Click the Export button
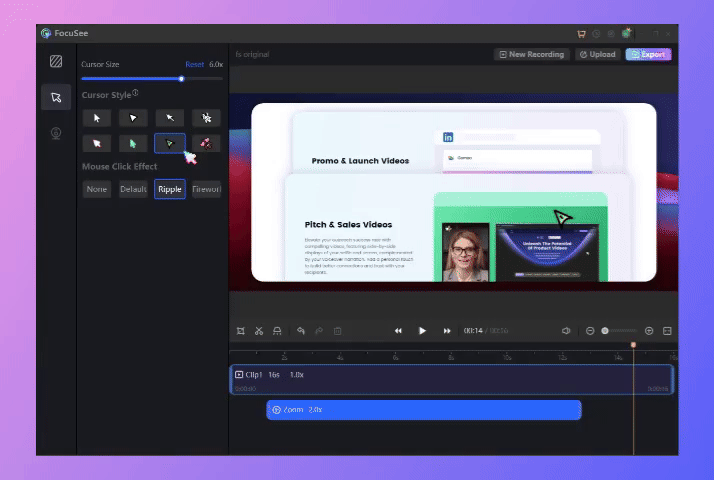 (x=648, y=54)
